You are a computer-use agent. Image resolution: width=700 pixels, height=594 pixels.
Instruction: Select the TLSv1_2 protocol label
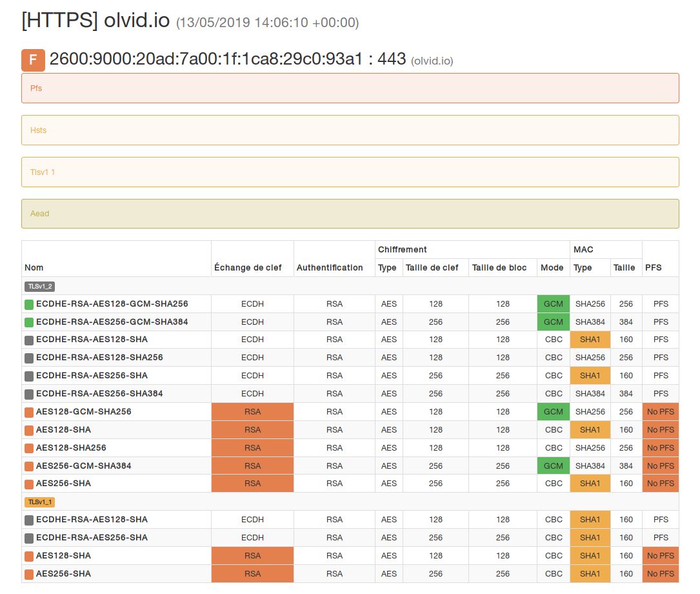40,286
